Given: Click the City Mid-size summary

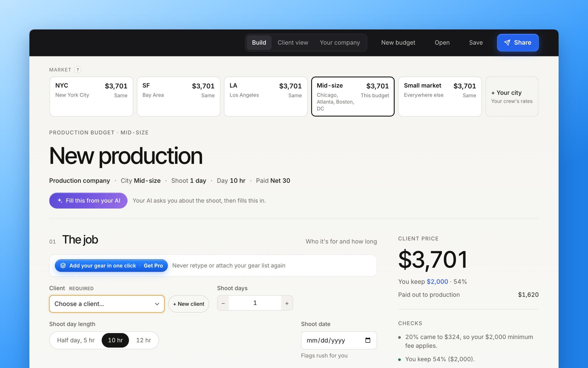Looking at the screenshot, I should pyautogui.click(x=141, y=181).
